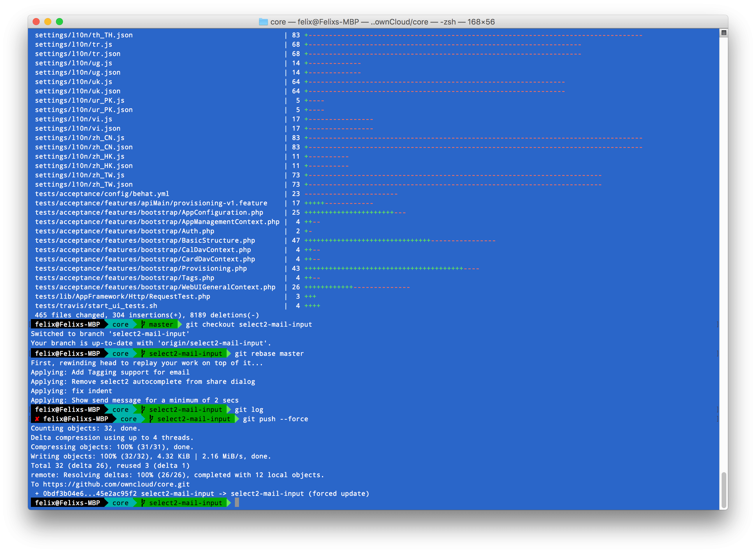Click the branch glyph beside master prompt
The width and height of the screenshot is (756, 553).
point(143,324)
